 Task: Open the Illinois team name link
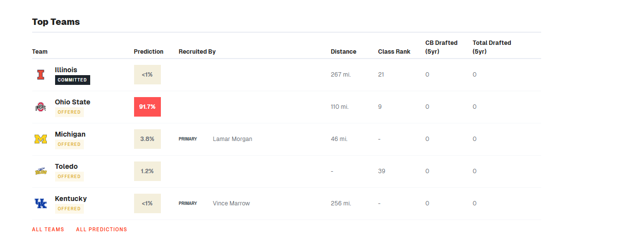(66, 70)
